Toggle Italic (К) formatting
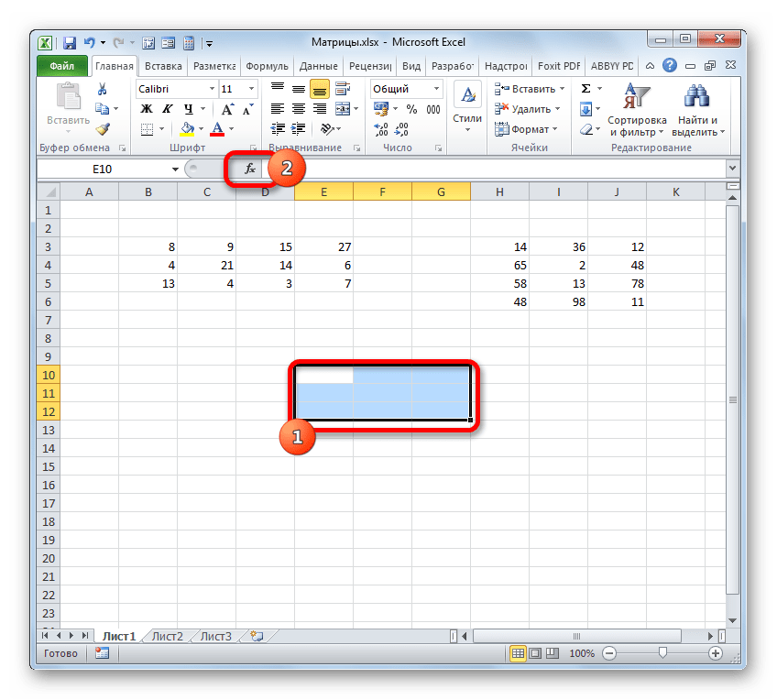Viewport: 777px width, 700px height. [168, 109]
